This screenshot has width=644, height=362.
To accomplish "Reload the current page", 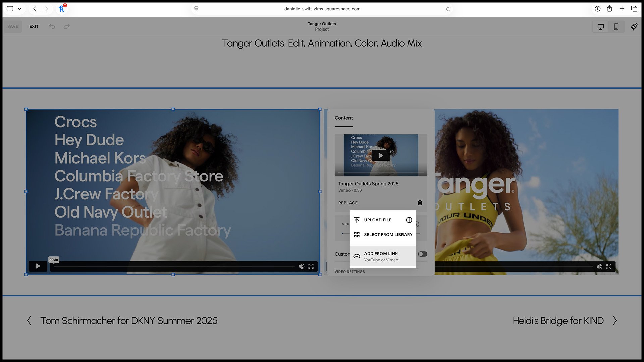I will [x=448, y=9].
